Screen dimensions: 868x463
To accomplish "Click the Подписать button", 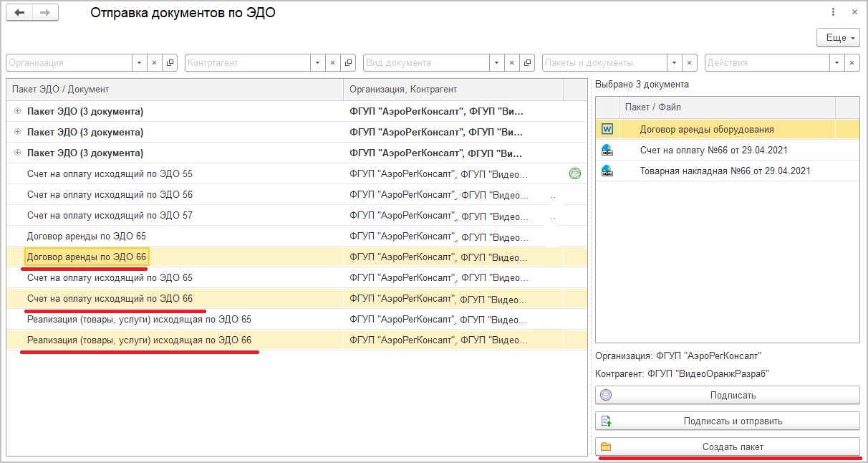I will (727, 395).
